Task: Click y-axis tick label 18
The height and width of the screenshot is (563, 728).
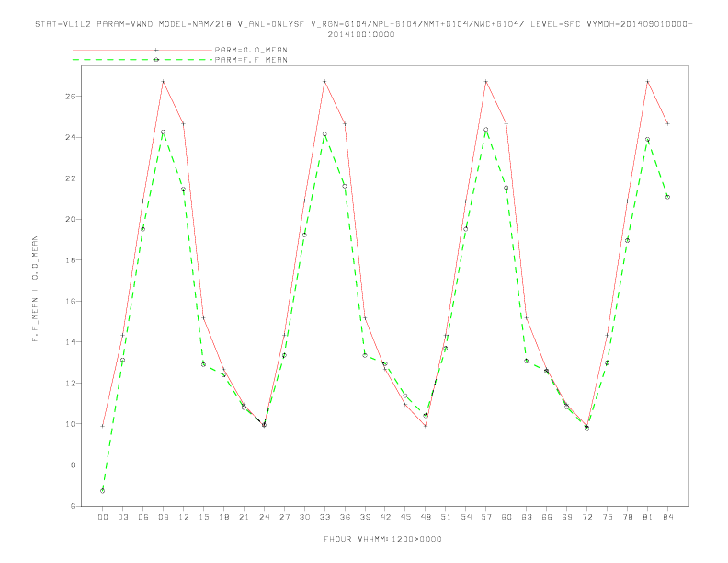Action: point(71,260)
